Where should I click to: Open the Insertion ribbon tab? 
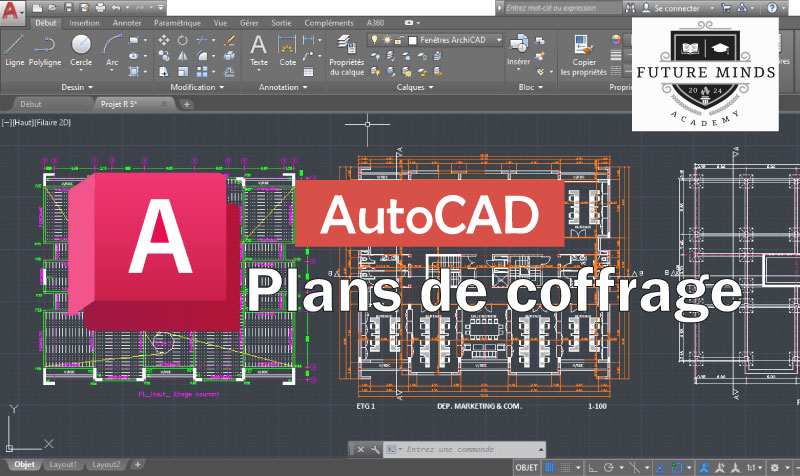click(x=84, y=23)
